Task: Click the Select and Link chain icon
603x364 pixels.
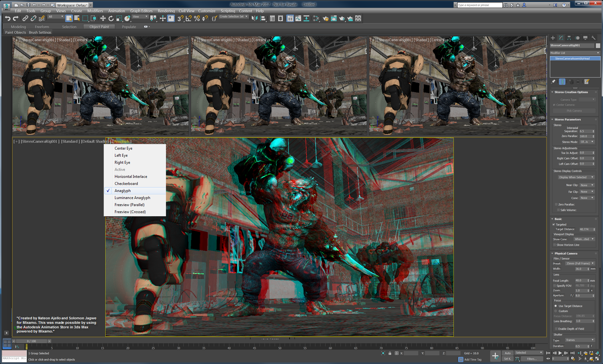Action: coord(25,18)
